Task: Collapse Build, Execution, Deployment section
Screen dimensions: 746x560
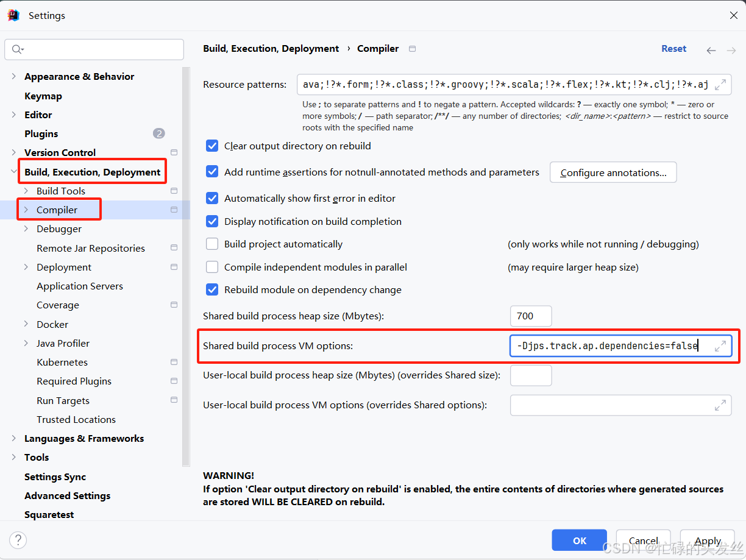Action: [14, 172]
